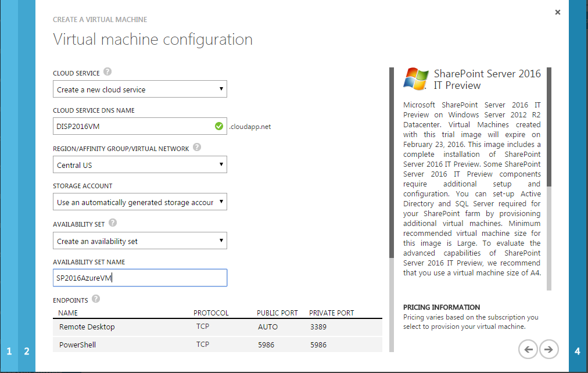Open the Availability Set help icon

coord(113,223)
